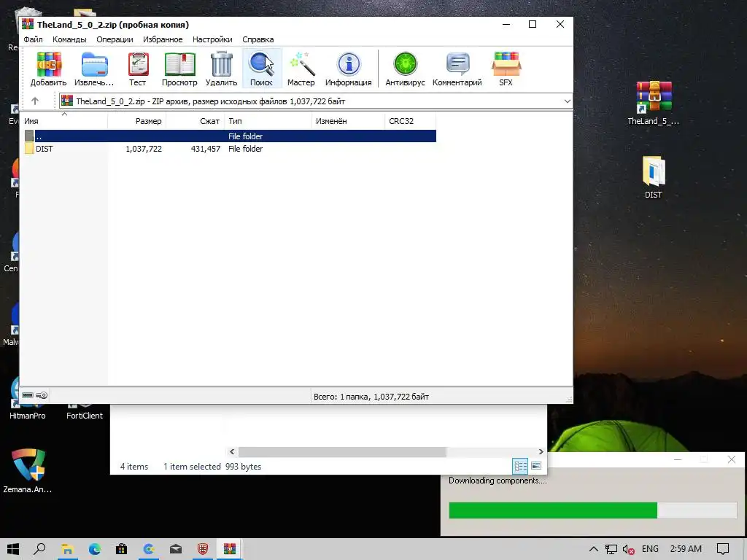Click the Downloading components progress bar
The width and height of the screenshot is (747, 560).
(592, 510)
